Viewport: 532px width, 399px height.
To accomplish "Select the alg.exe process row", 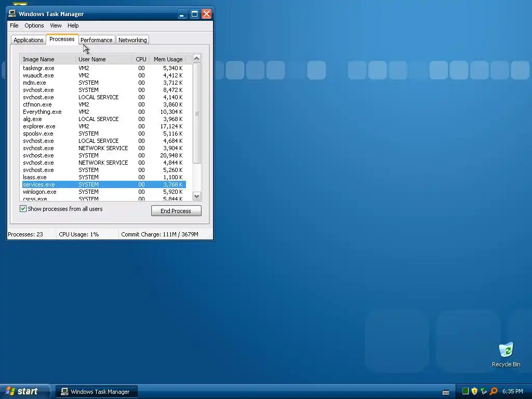I will tap(104, 119).
